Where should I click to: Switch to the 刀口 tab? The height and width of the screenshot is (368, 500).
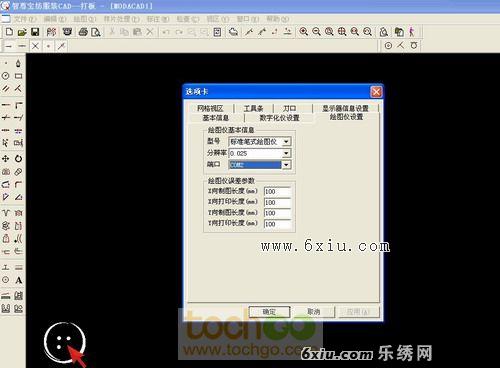coord(290,108)
